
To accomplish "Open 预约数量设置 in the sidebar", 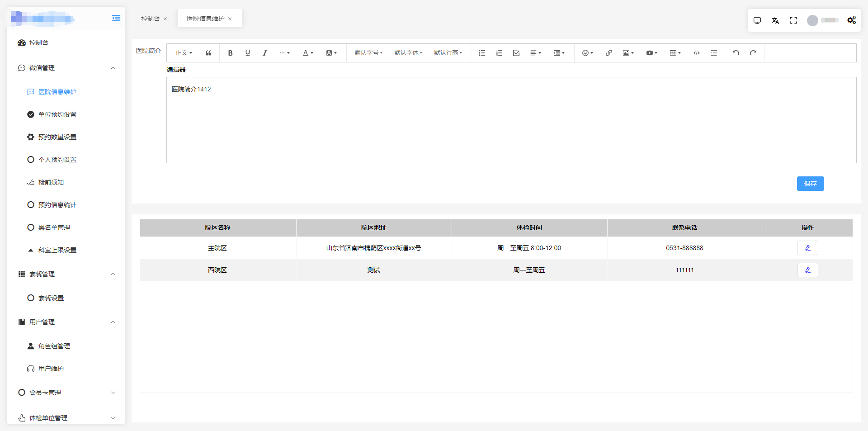I will pos(66,137).
